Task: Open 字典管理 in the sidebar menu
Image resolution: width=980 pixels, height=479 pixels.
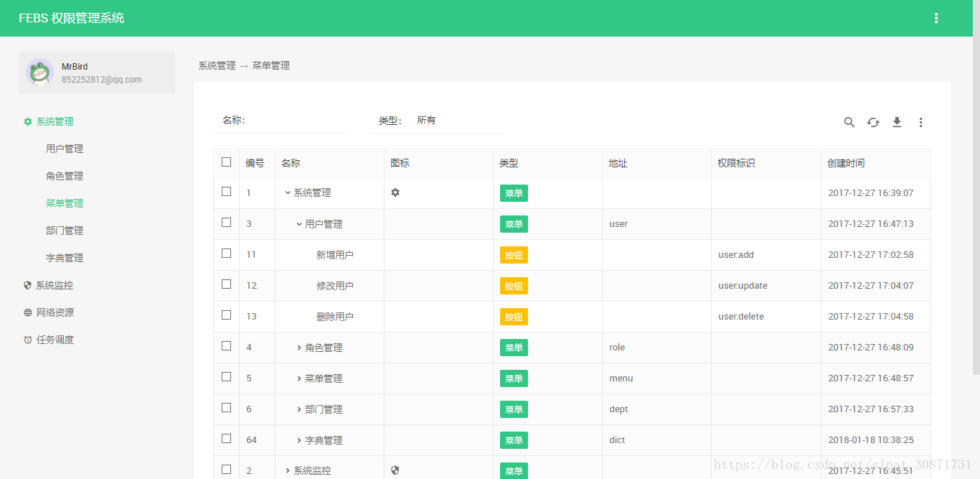Action: [65, 258]
